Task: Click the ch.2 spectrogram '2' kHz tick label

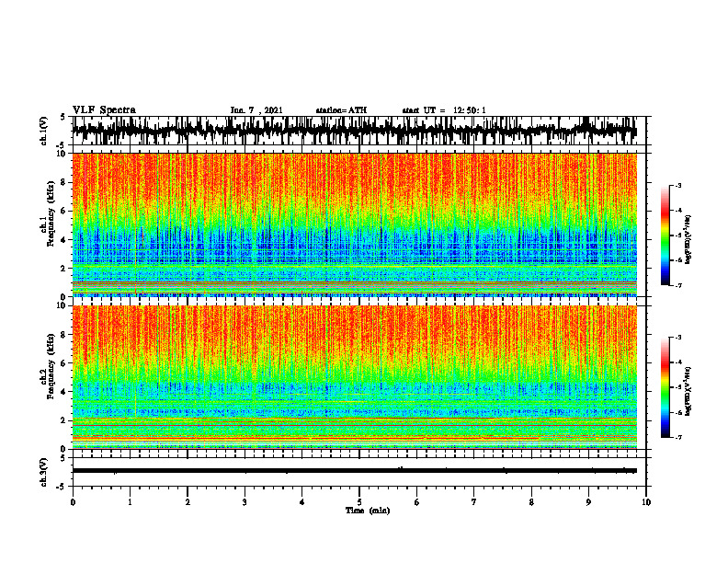Action: (64, 420)
